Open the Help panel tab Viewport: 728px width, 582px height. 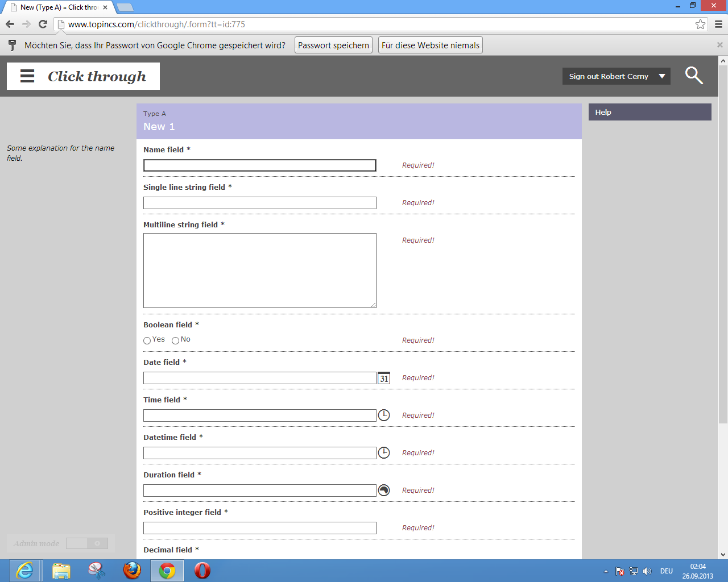tap(650, 113)
